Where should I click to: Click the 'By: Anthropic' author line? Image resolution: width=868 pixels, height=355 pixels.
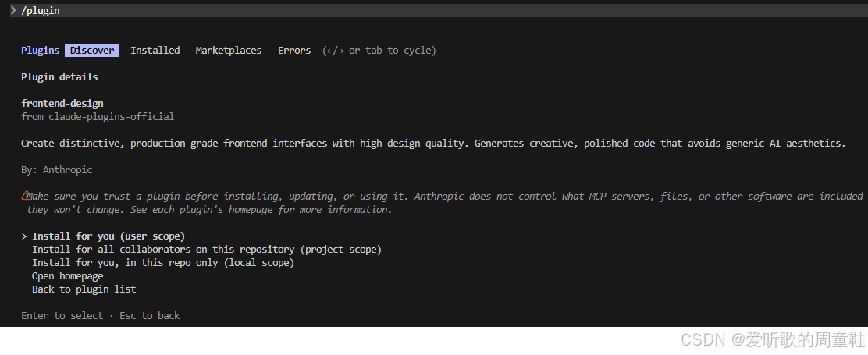(x=56, y=170)
